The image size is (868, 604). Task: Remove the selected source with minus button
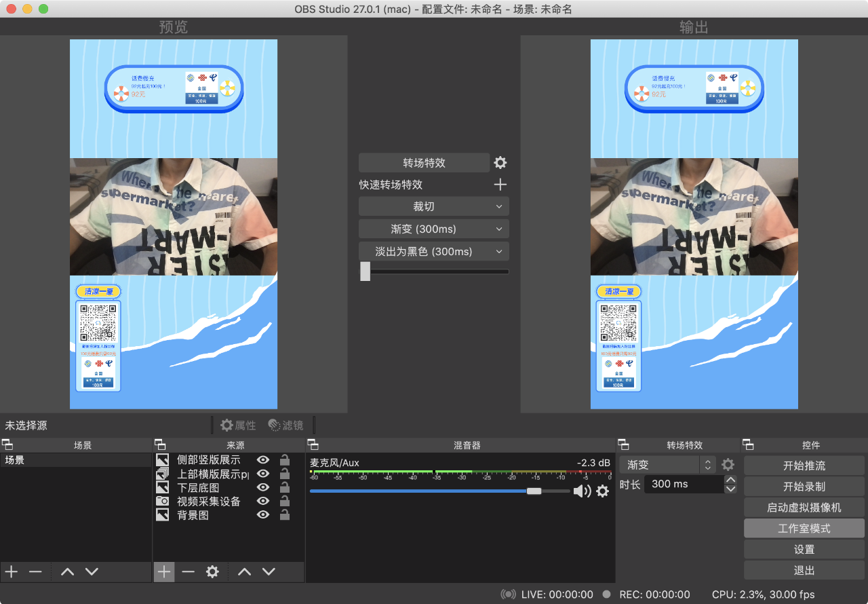[x=189, y=572]
